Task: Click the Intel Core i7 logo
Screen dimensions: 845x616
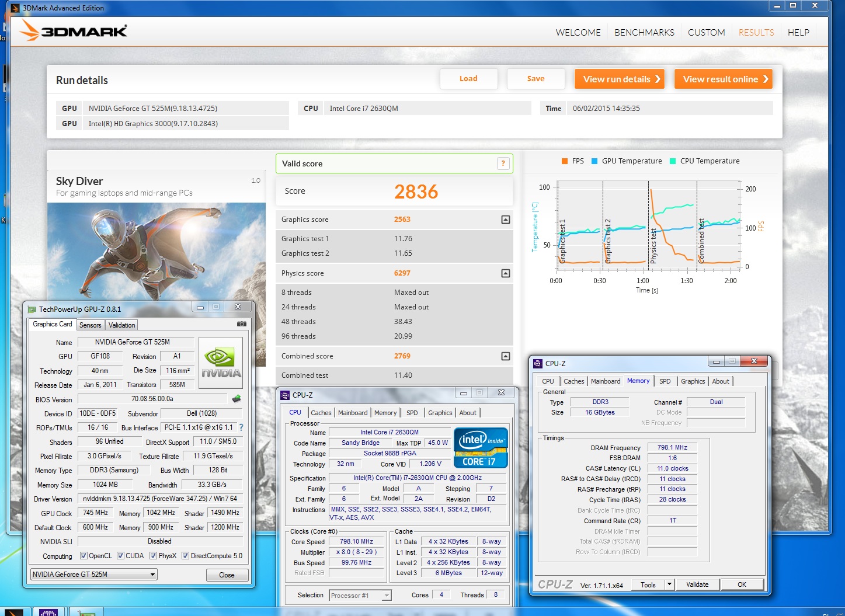Action: pos(481,448)
